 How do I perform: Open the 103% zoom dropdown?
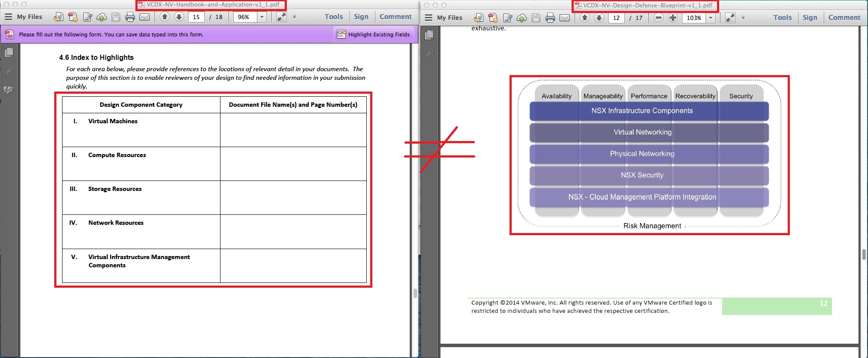pyautogui.click(x=710, y=18)
